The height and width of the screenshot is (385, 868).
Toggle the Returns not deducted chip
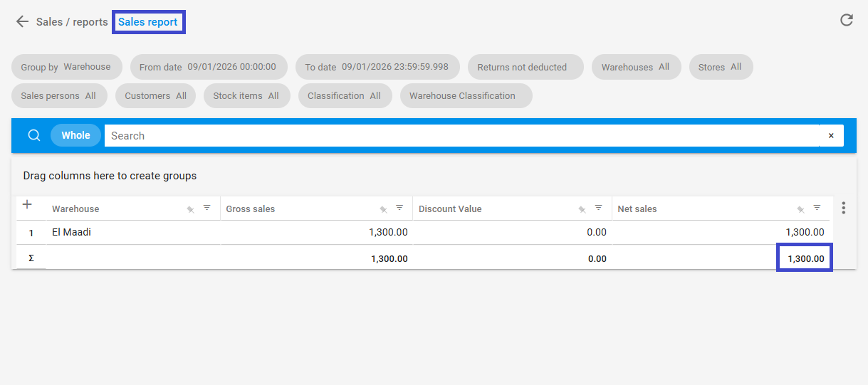click(525, 67)
